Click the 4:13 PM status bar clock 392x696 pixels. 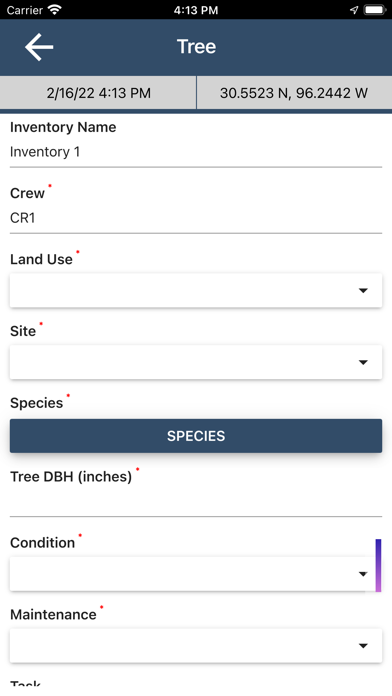coord(196,10)
